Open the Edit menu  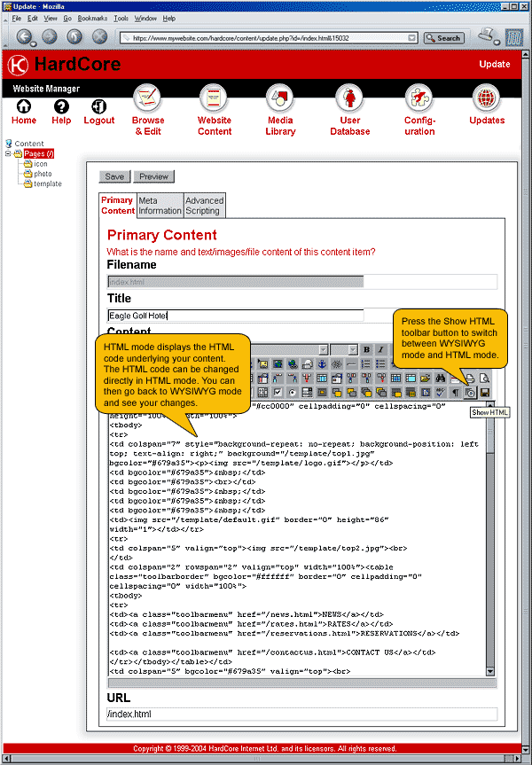pyautogui.click(x=32, y=19)
